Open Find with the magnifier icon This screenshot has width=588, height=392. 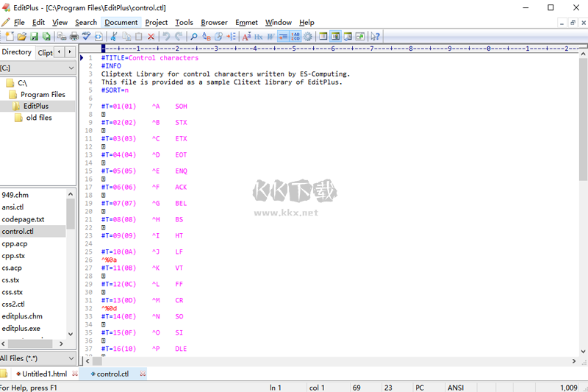point(194,36)
